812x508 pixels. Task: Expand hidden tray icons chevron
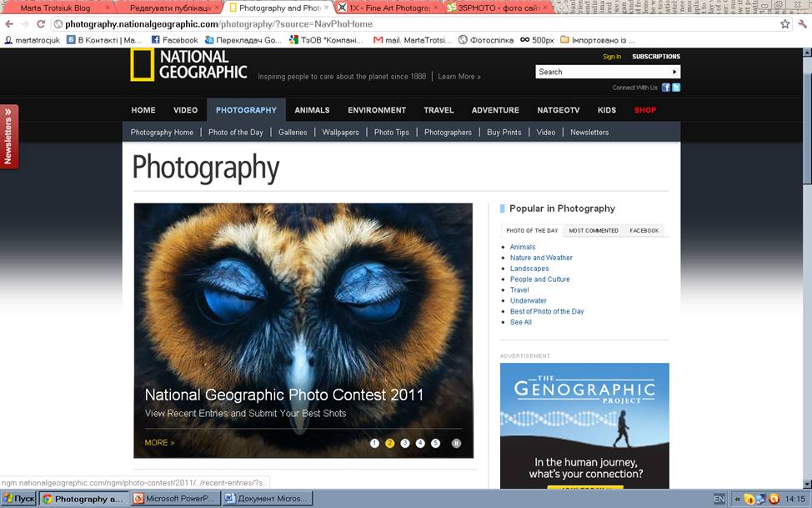pyautogui.click(x=738, y=499)
